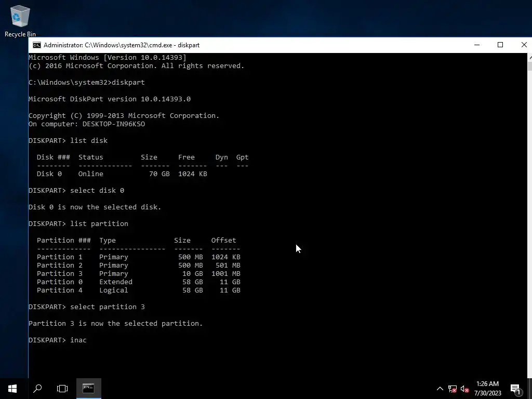Image resolution: width=532 pixels, height=399 pixels.
Task: Click the '(c) 2016 Microsoft Corporation' copyright line
Action: click(x=137, y=66)
